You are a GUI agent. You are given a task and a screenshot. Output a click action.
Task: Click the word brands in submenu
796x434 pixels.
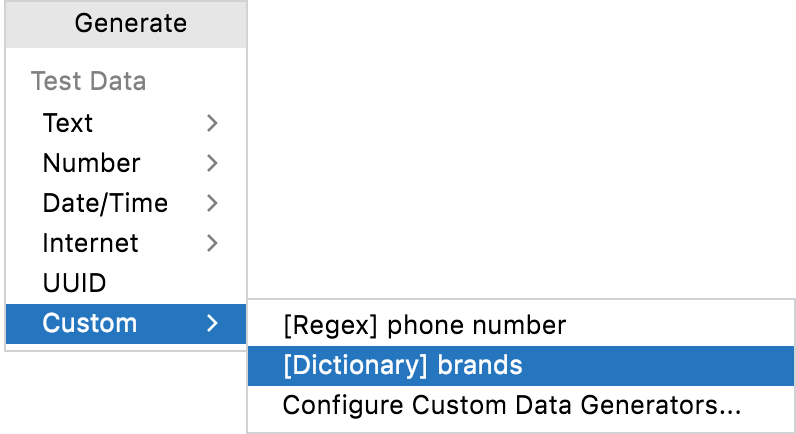pyautogui.click(x=480, y=365)
